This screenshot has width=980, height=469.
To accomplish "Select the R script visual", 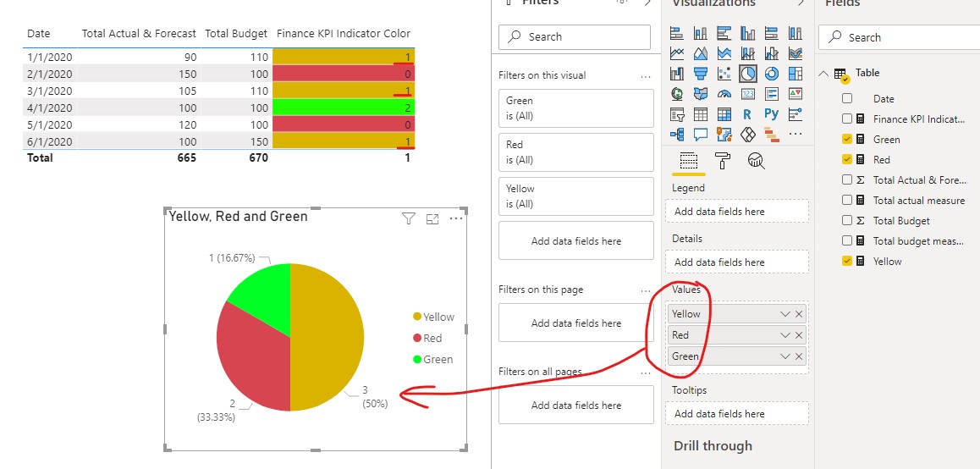I will click(x=748, y=114).
